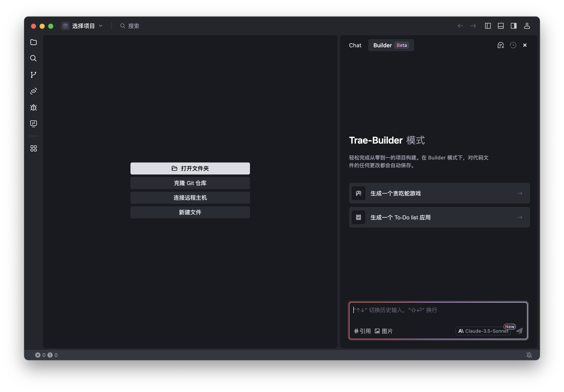Screen dimensions: 564x392
Task: Select the Builder Beta tab
Action: click(391, 45)
